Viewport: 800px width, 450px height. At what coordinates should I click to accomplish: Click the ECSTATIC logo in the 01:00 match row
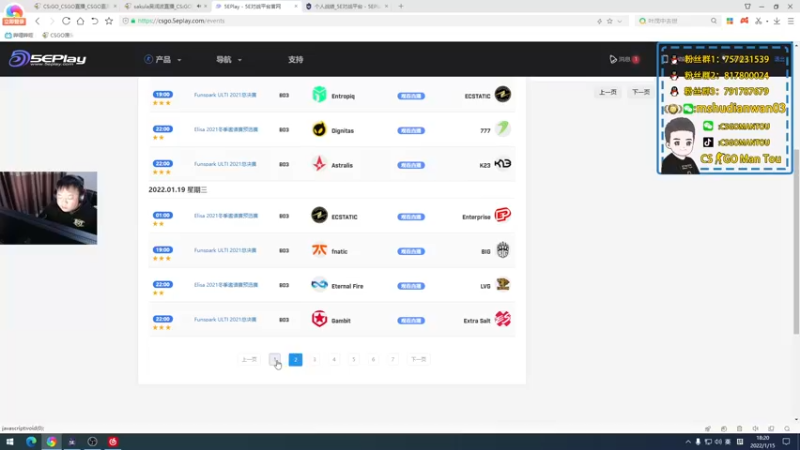coord(319,215)
